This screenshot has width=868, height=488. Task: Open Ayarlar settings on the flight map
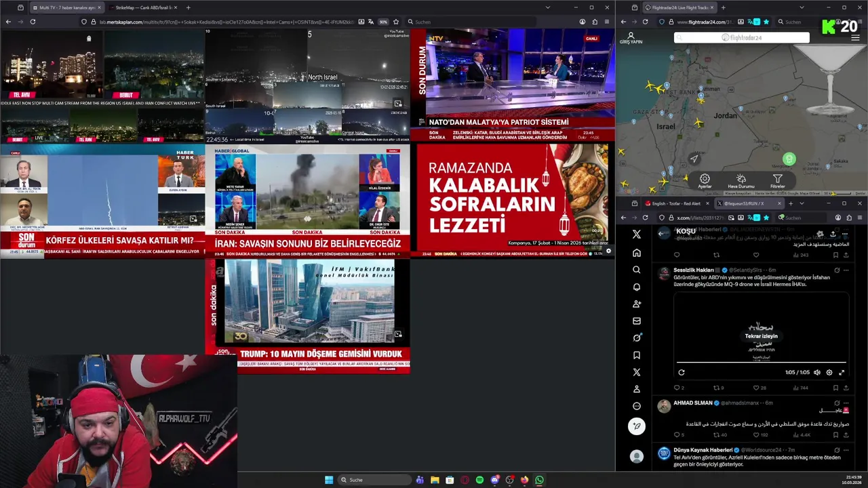tap(705, 182)
